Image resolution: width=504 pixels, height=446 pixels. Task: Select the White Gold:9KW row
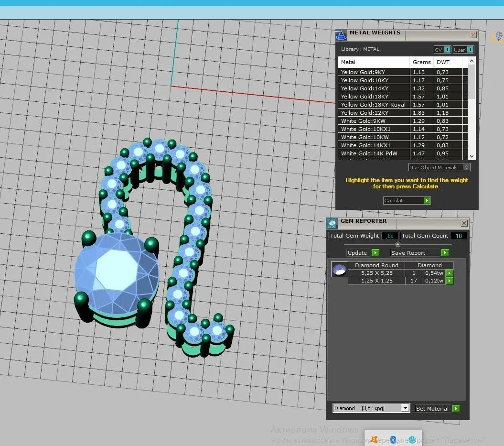pyautogui.click(x=403, y=121)
